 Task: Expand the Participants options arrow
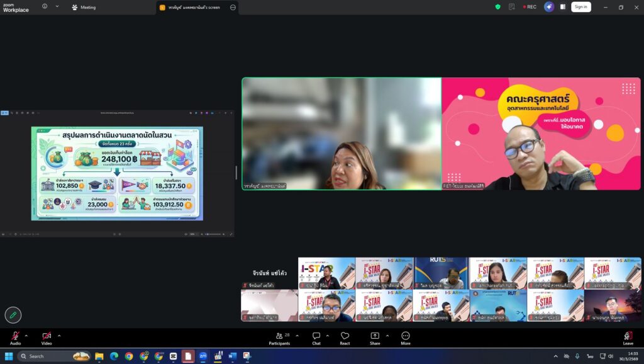[297, 336]
